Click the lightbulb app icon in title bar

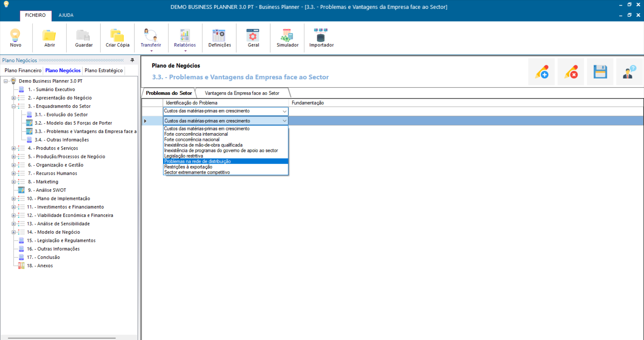click(6, 4)
